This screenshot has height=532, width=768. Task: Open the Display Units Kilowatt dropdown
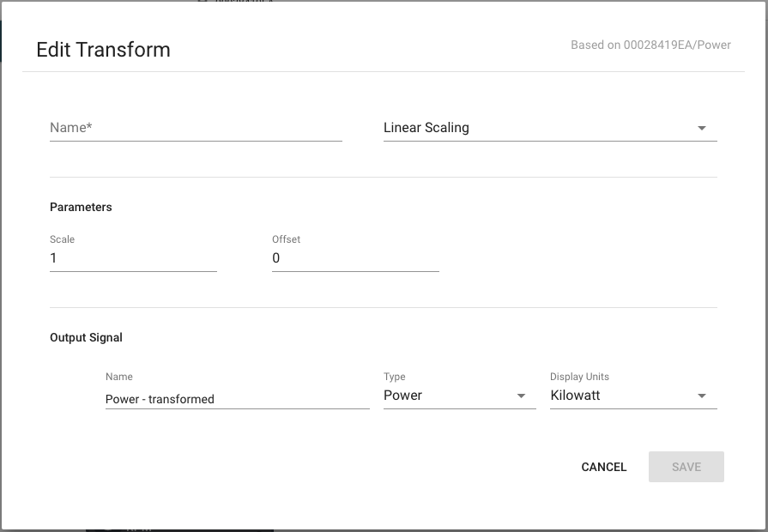(634, 396)
